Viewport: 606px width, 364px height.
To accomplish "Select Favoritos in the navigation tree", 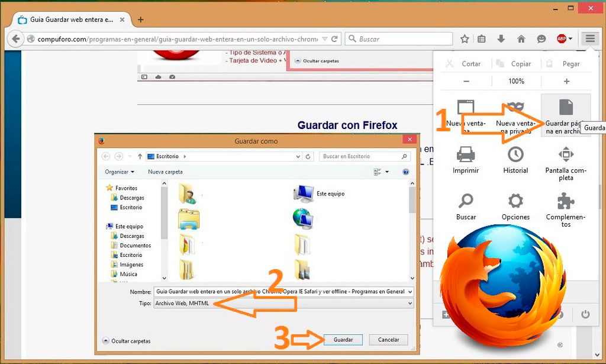I will point(122,188).
